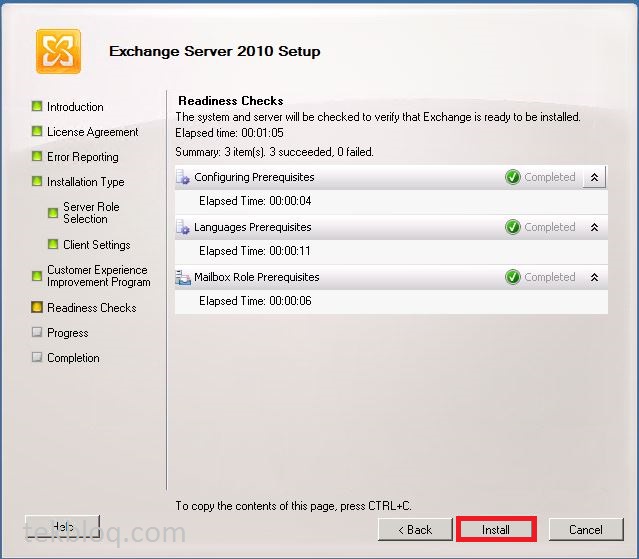This screenshot has width=639, height=559.
Task: Click the Client Settings green square
Action: coord(53,244)
